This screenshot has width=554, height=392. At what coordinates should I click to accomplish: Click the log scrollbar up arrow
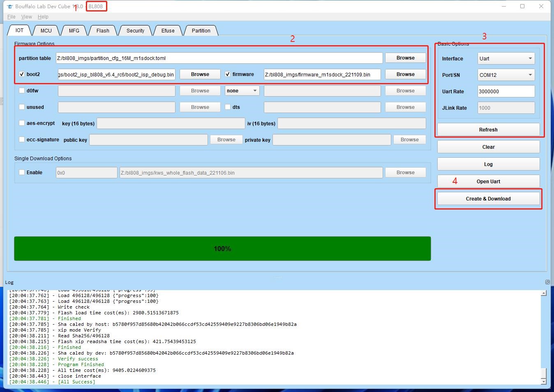point(544,293)
